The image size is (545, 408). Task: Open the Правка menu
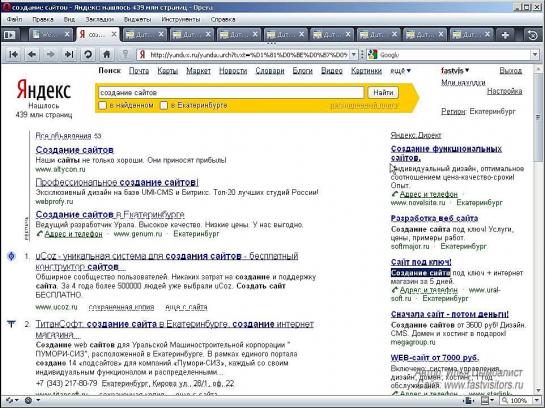pyautogui.click(x=43, y=19)
